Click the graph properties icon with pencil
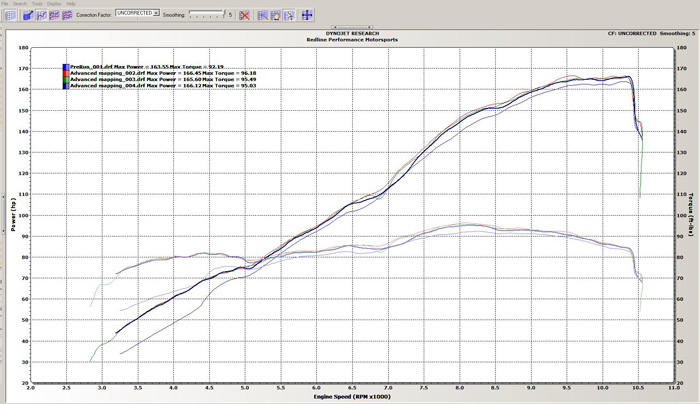This screenshot has height=404, width=700. coord(28,15)
